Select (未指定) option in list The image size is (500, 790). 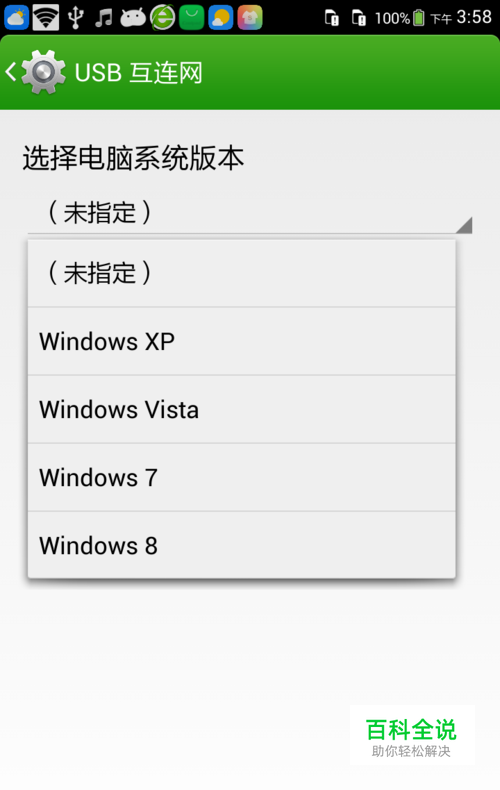point(241,274)
